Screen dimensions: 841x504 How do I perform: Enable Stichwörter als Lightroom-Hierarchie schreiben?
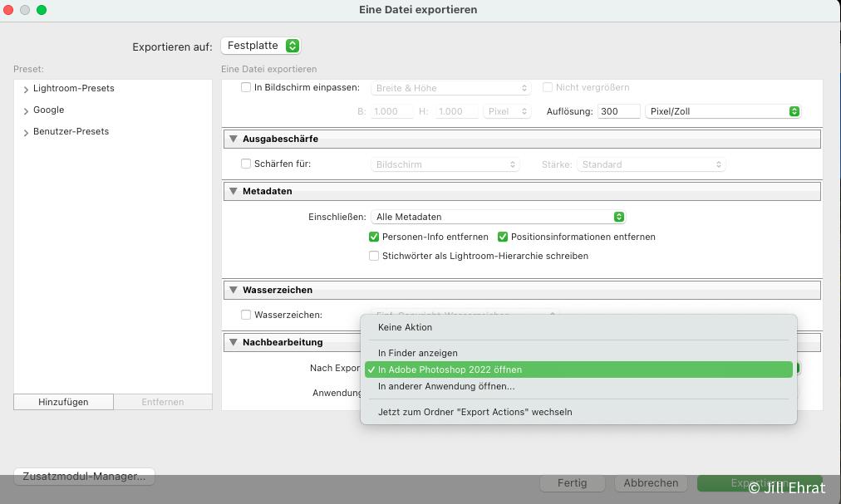(374, 256)
